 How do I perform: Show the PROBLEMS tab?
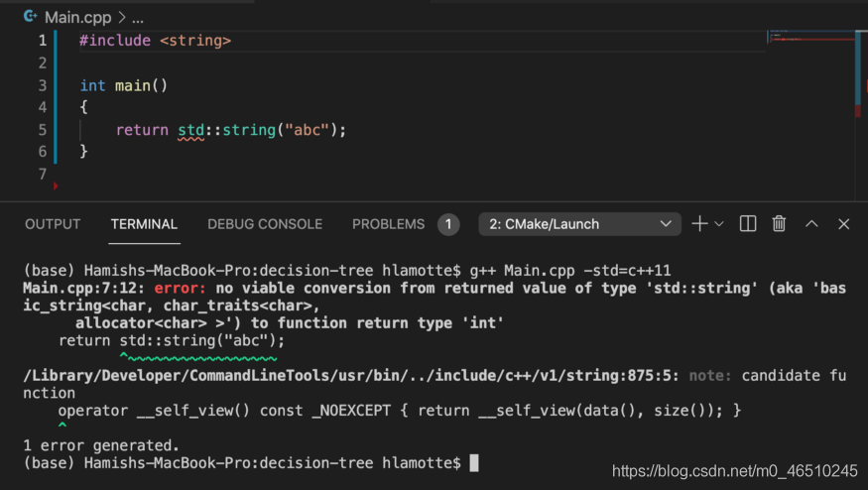point(388,224)
